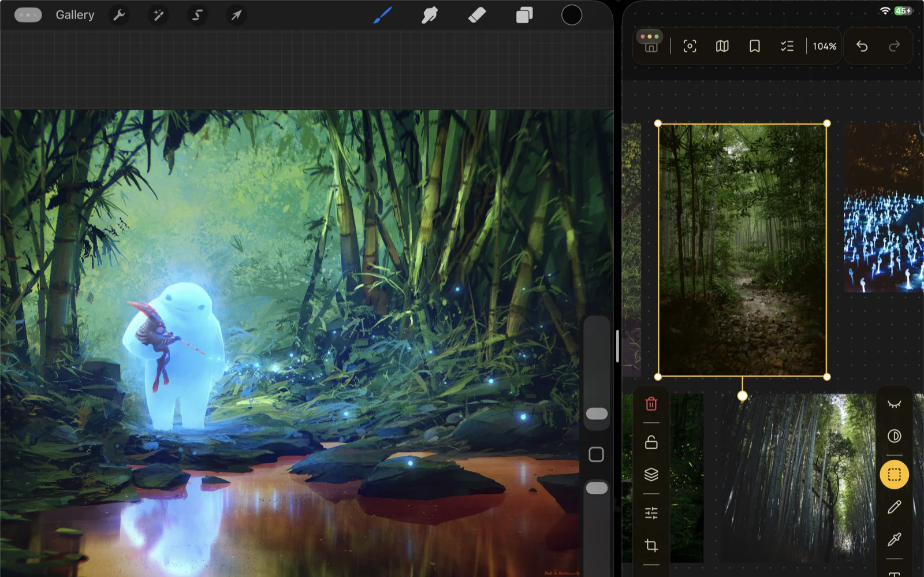924x577 pixels.
Task: Open the image adjustments sliders icon
Action: click(x=651, y=513)
